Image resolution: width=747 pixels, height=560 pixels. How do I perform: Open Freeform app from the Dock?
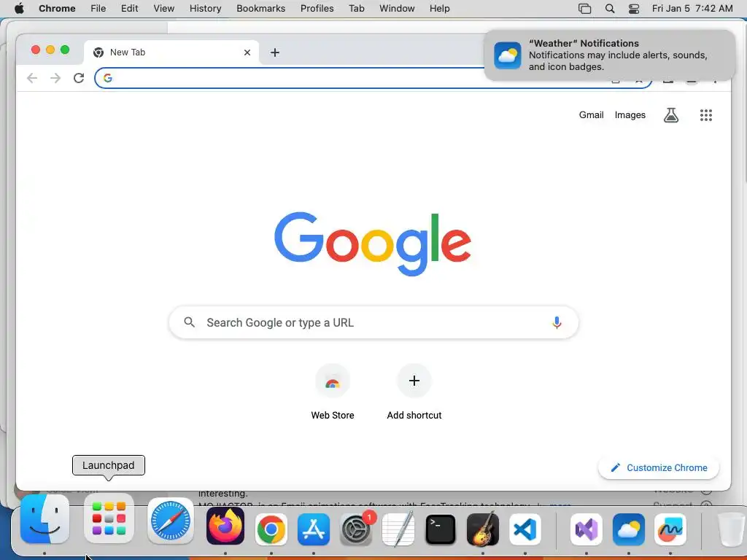[x=670, y=529]
